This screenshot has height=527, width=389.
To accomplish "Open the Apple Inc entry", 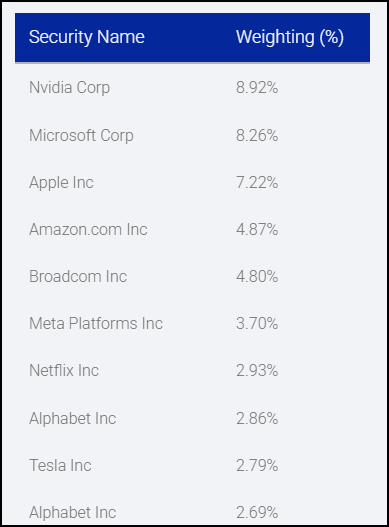I will tap(61, 183).
